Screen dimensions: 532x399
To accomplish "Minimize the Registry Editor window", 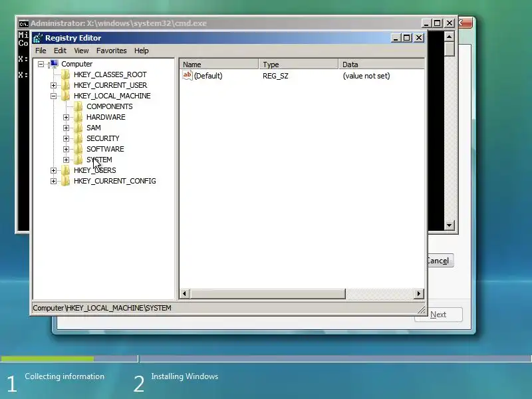I will pos(396,38).
